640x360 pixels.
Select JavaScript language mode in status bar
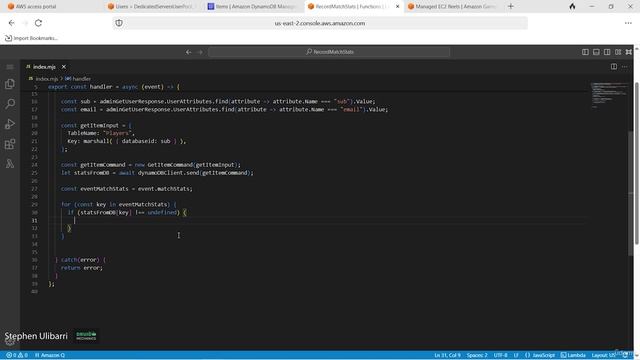[540, 355]
